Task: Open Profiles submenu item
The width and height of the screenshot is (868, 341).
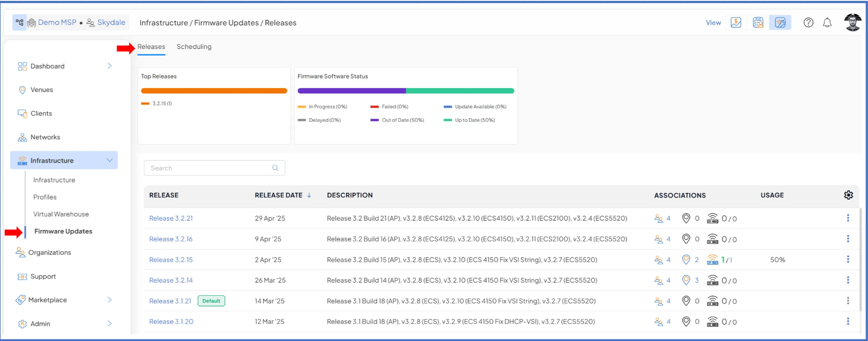Action: [x=45, y=197]
